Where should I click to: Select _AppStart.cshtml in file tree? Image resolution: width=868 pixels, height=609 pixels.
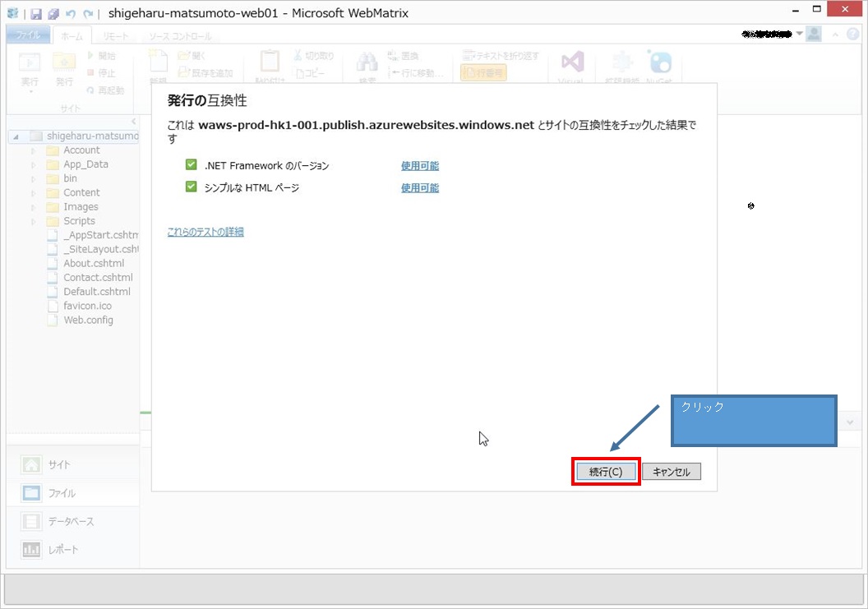point(92,235)
